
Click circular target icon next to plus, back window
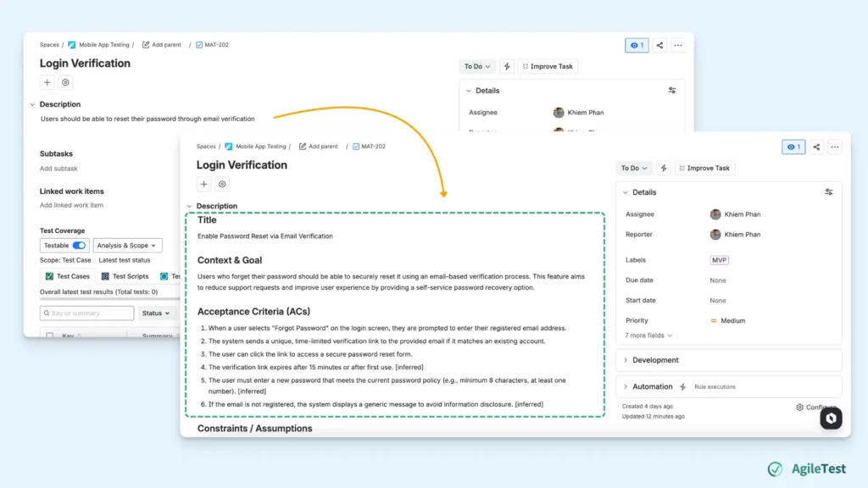click(65, 82)
